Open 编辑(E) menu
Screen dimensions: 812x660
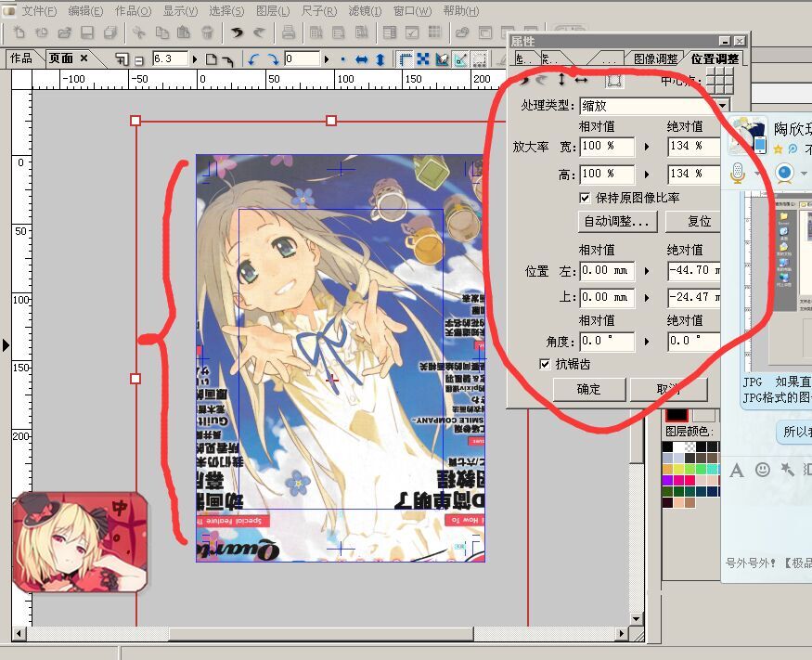[85, 11]
